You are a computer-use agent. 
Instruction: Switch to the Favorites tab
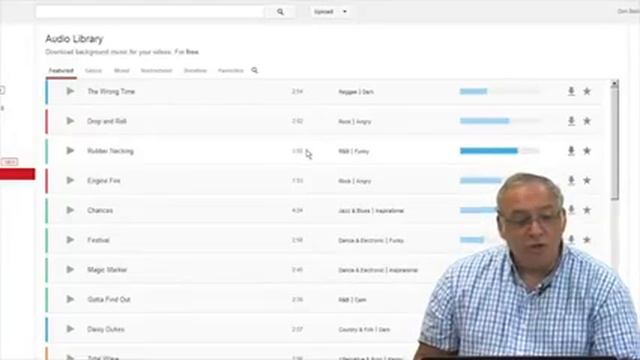[x=231, y=71]
